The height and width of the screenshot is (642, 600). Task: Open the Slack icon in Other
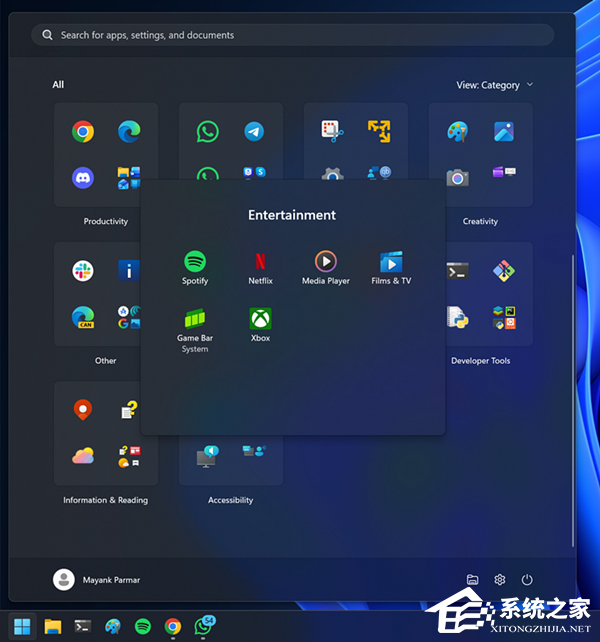point(83,271)
